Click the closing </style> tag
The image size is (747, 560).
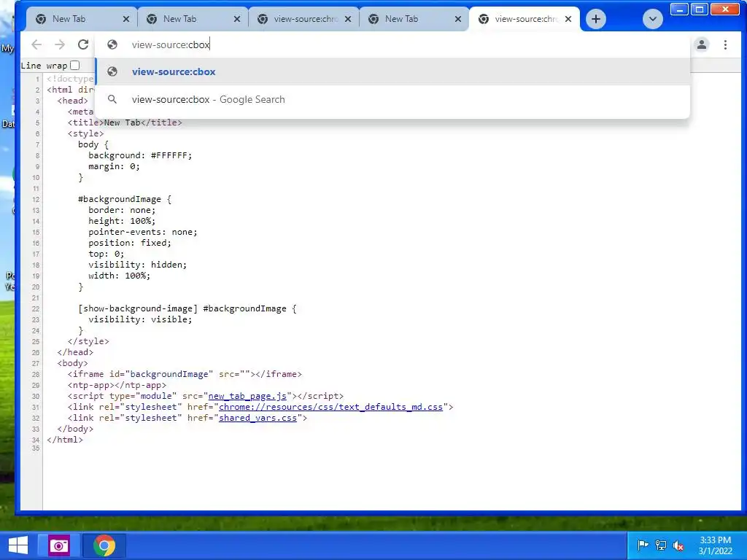pyautogui.click(x=88, y=341)
